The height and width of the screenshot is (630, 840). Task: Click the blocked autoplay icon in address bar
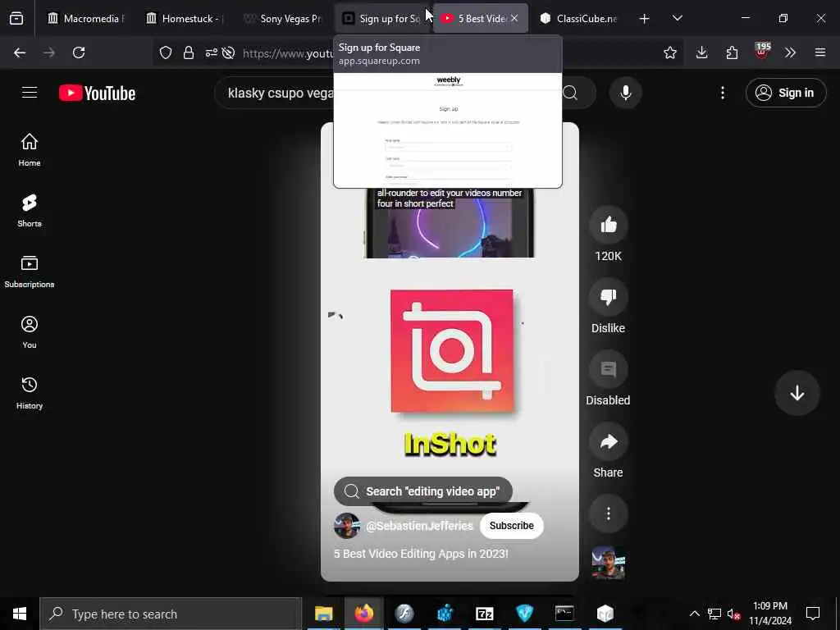tap(229, 52)
